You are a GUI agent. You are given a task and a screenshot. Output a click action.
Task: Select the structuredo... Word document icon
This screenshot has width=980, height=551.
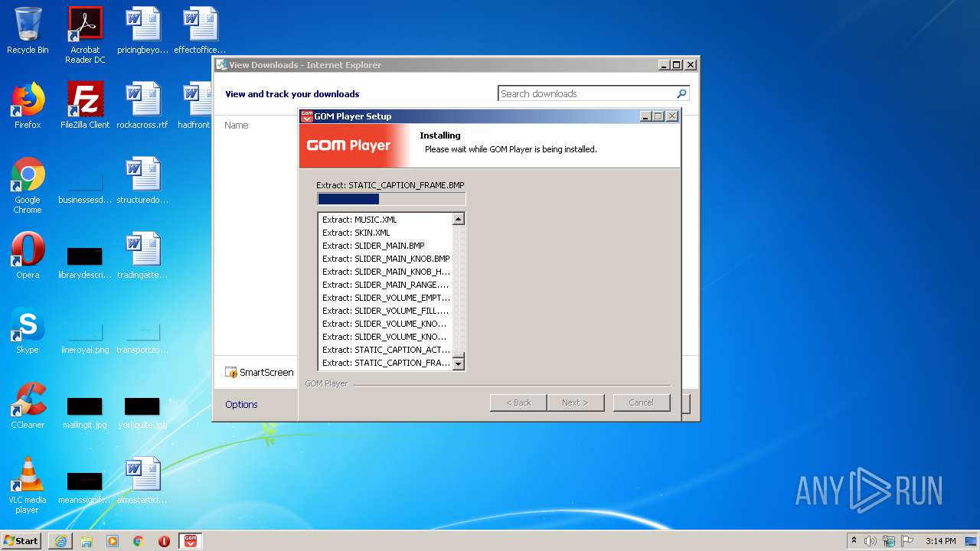coord(142,181)
